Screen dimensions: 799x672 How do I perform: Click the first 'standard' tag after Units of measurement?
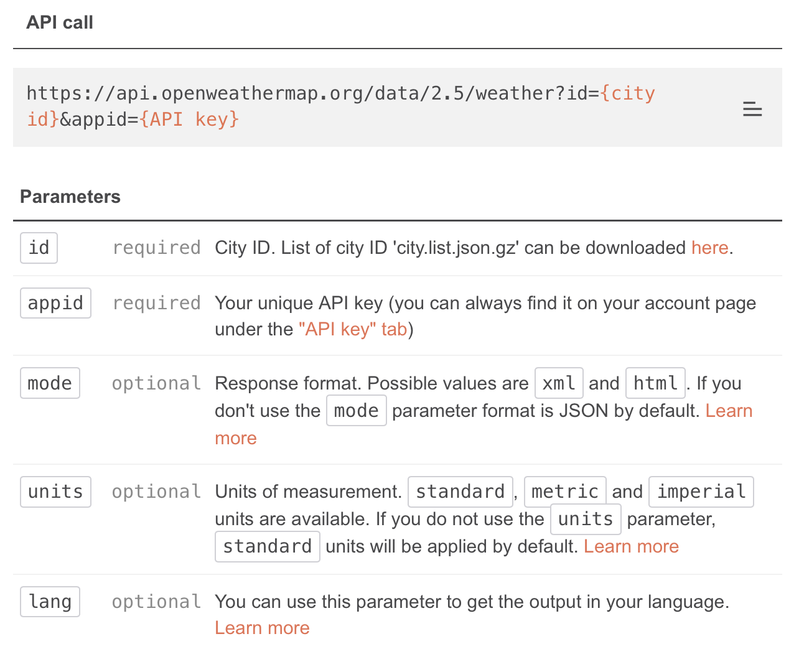[x=460, y=492]
